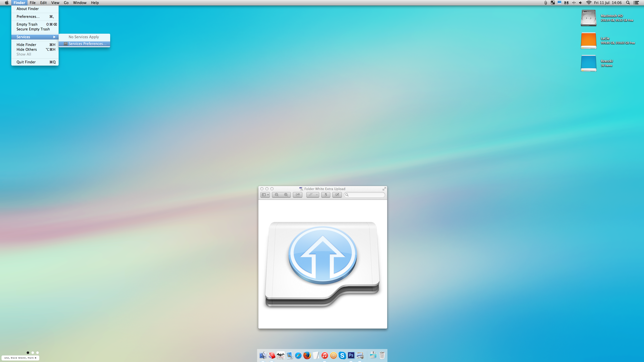This screenshot has width=644, height=362.
Task: Click the Spotlight search icon in menu bar
Action: click(x=628, y=3)
